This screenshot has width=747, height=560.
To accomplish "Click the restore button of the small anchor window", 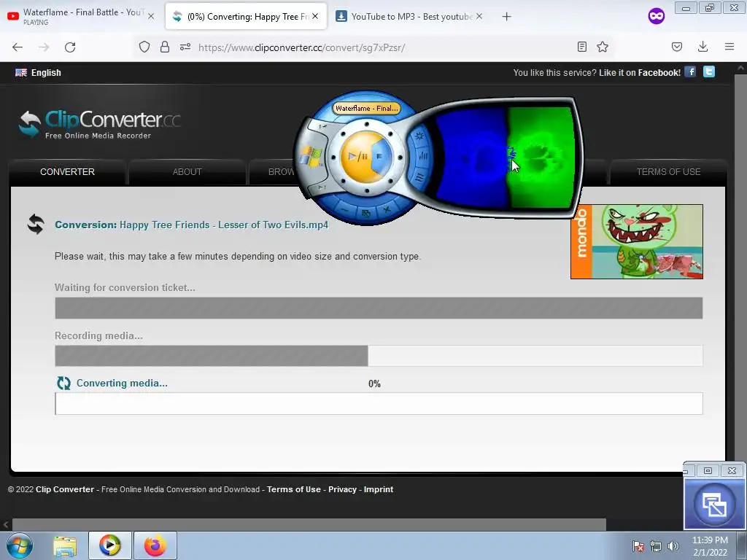I will [708, 470].
